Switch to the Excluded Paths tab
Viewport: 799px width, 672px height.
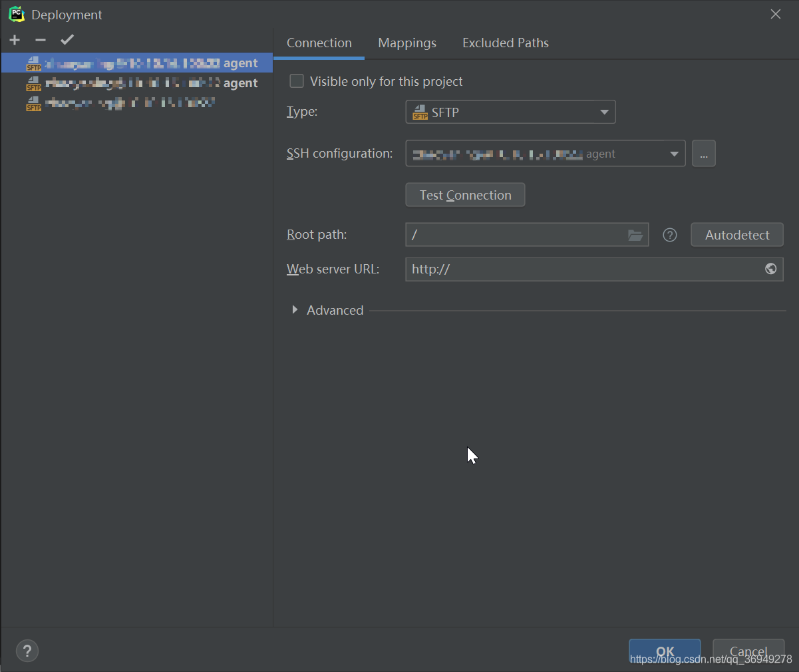click(x=505, y=43)
